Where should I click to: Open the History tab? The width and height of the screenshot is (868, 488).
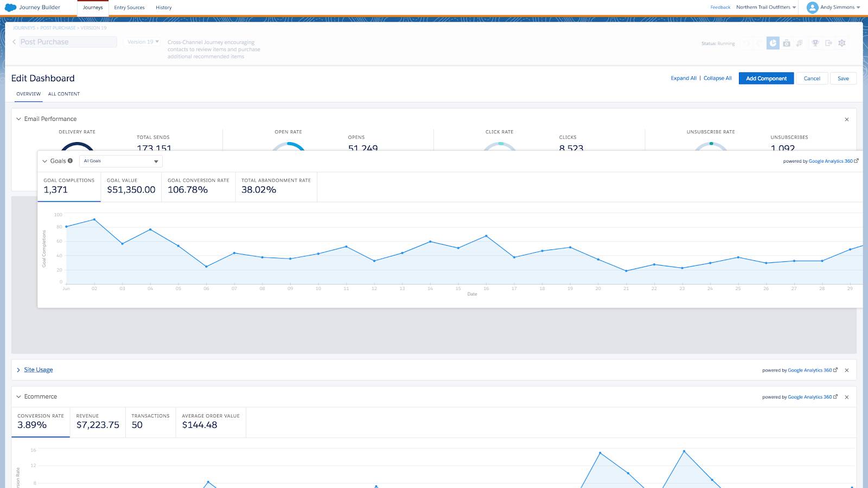pyautogui.click(x=163, y=8)
